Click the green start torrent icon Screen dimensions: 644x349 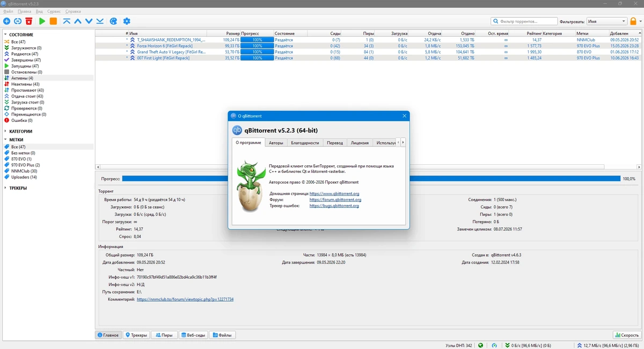click(x=42, y=21)
